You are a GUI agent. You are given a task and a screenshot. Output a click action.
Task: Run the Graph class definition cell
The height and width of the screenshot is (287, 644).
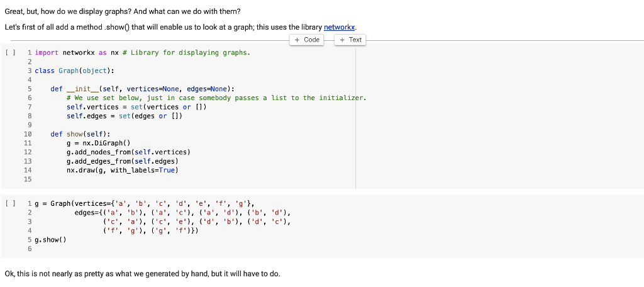(x=11, y=53)
